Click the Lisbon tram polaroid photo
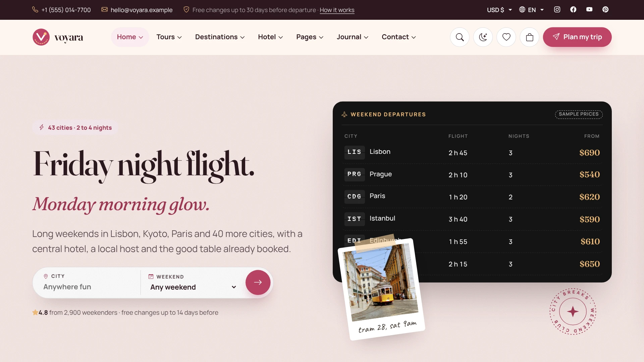Viewport: 644px width, 362px height. point(381,289)
